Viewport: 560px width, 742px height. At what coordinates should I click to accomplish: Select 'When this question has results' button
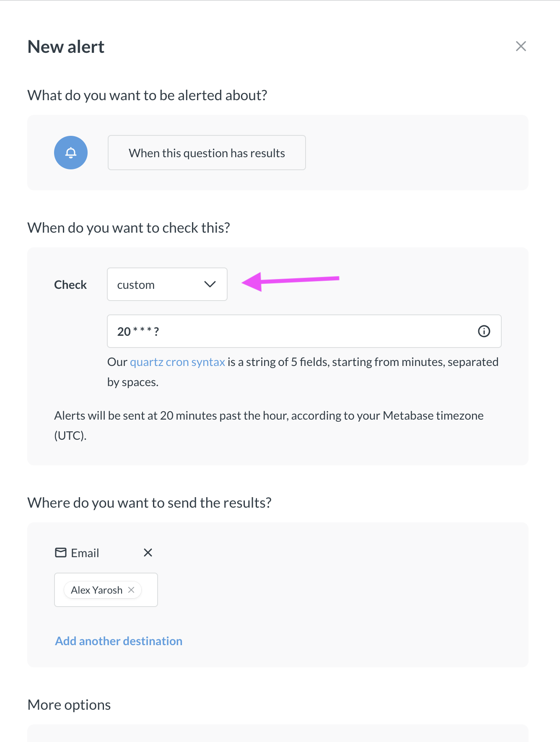tap(207, 153)
